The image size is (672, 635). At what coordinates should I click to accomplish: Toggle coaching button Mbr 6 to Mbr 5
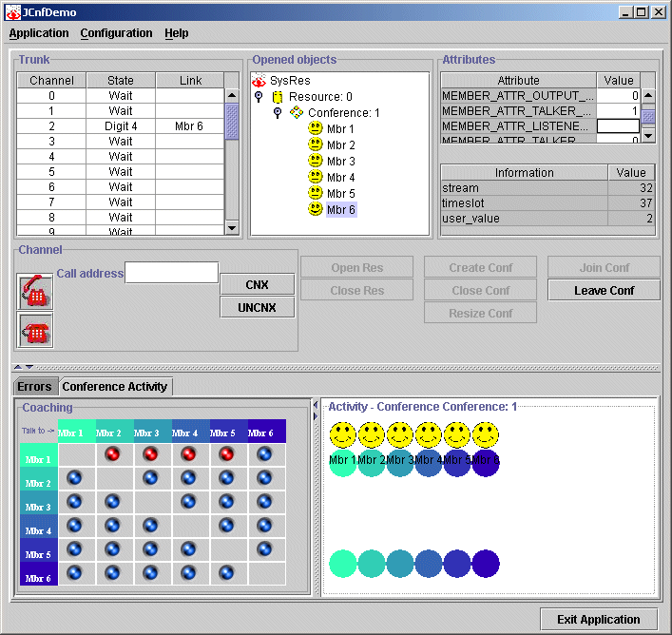point(226,573)
